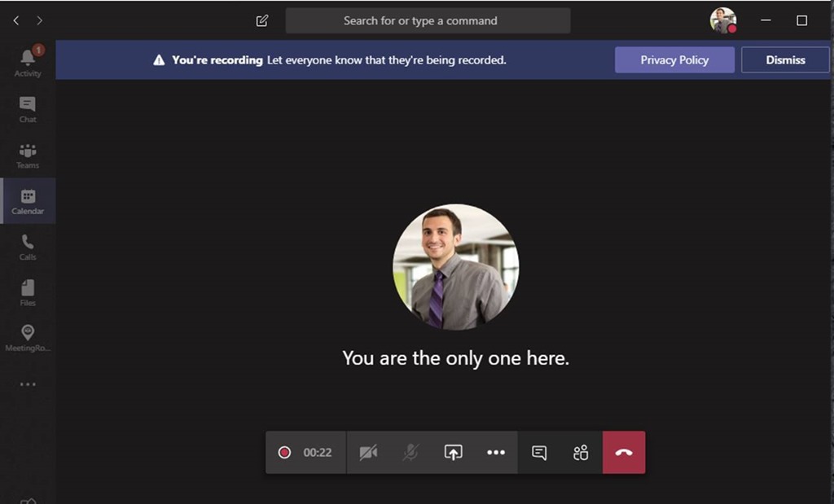Unmute the microphone
Image resolution: width=834 pixels, height=504 pixels.
pyautogui.click(x=410, y=453)
